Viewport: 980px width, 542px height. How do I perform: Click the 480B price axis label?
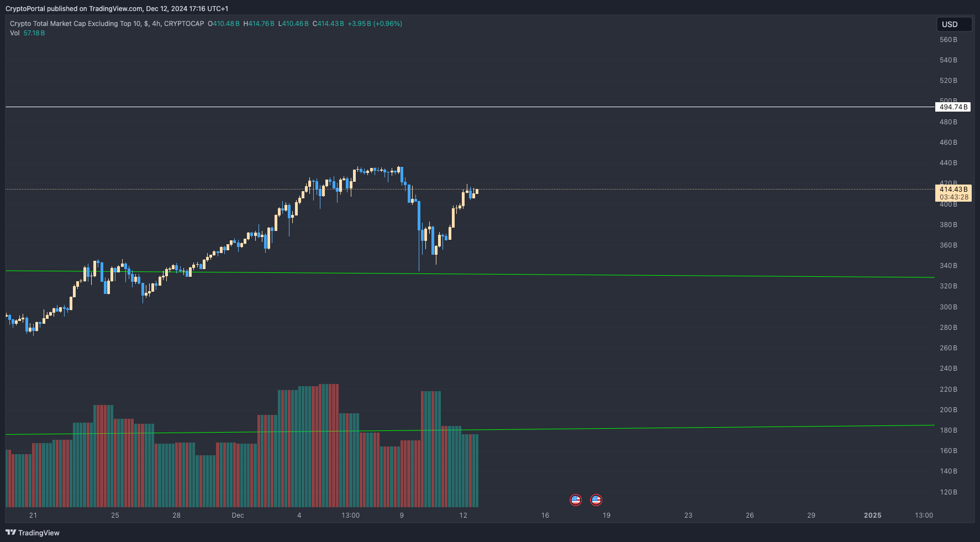(x=949, y=122)
